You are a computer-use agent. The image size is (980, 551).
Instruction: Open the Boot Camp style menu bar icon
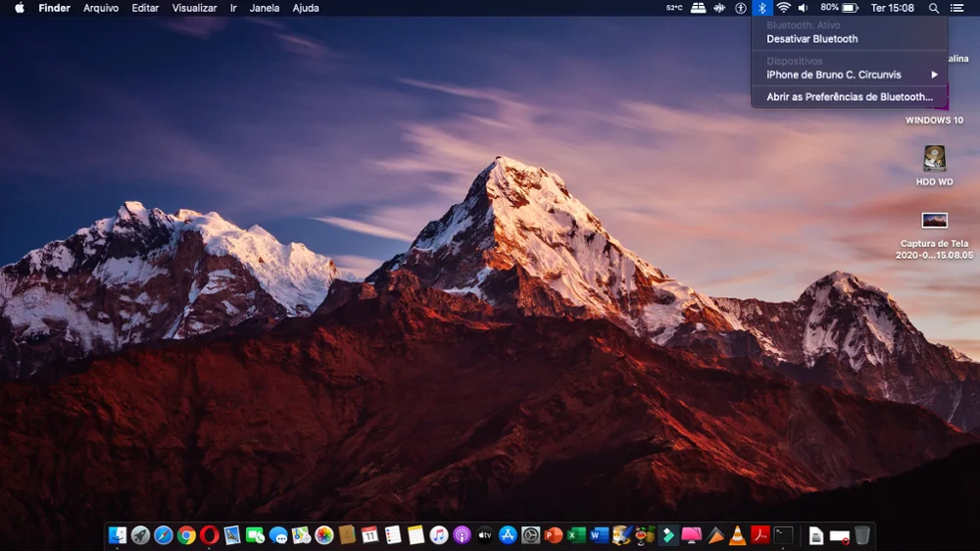point(698,8)
